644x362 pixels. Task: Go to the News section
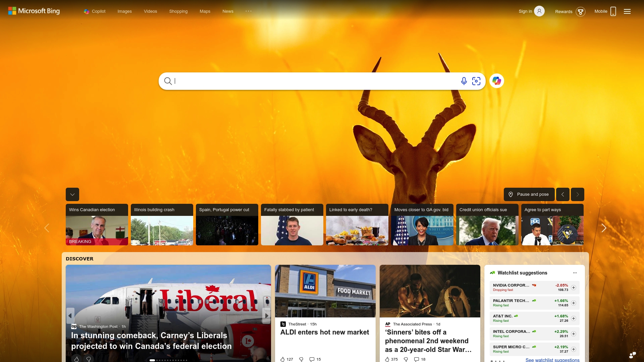[x=228, y=11]
